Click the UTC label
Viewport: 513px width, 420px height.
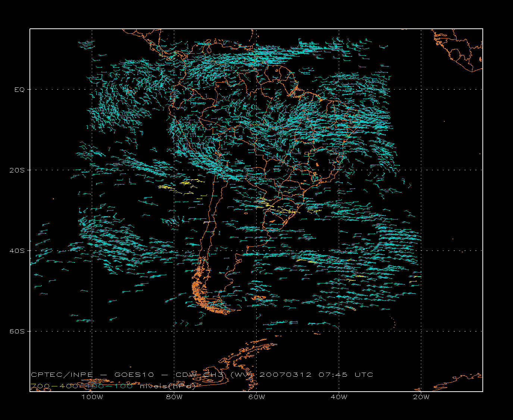[x=364, y=375]
